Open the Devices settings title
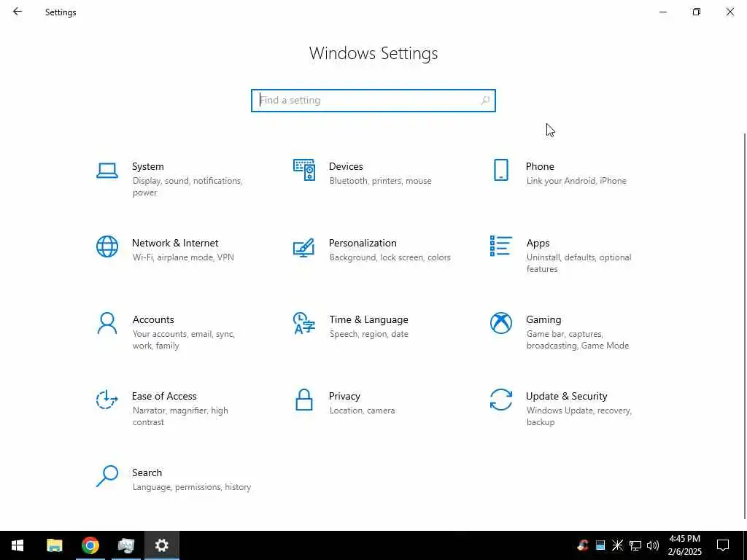 [346, 166]
